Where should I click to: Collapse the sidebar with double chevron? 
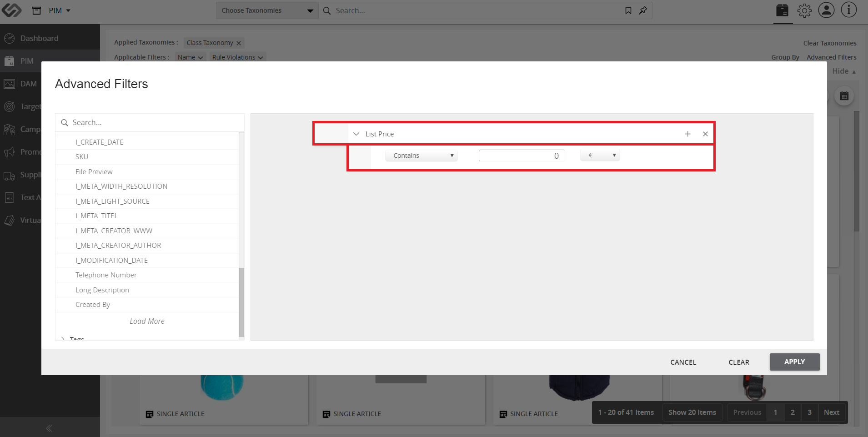(49, 428)
